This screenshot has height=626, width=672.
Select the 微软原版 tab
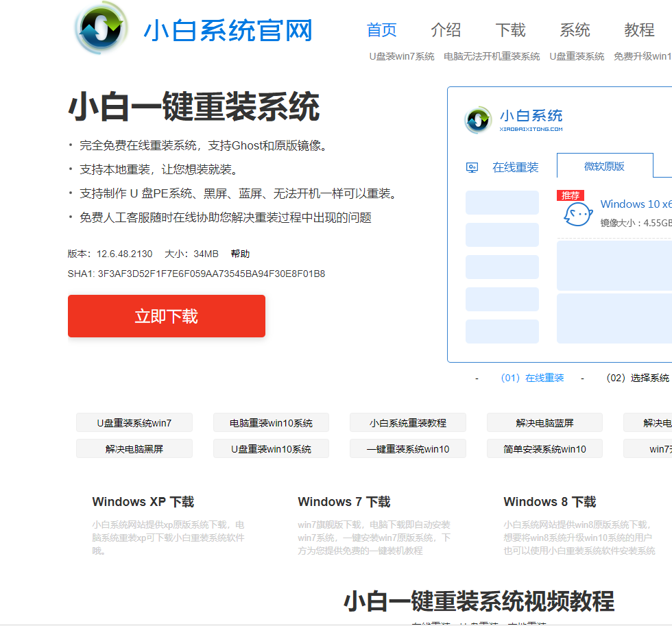pyautogui.click(x=605, y=166)
